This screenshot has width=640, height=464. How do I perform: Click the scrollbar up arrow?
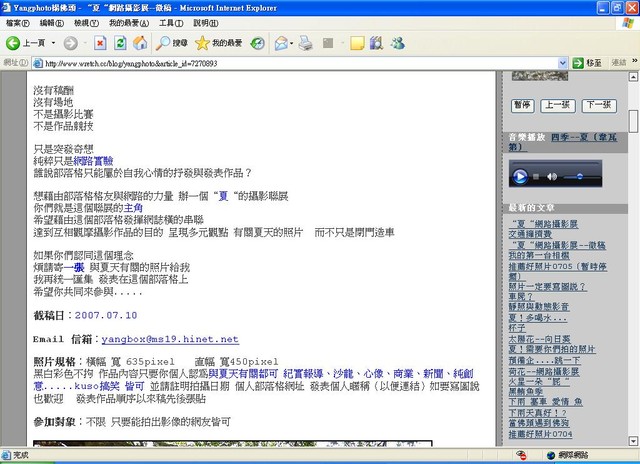tap(633, 76)
